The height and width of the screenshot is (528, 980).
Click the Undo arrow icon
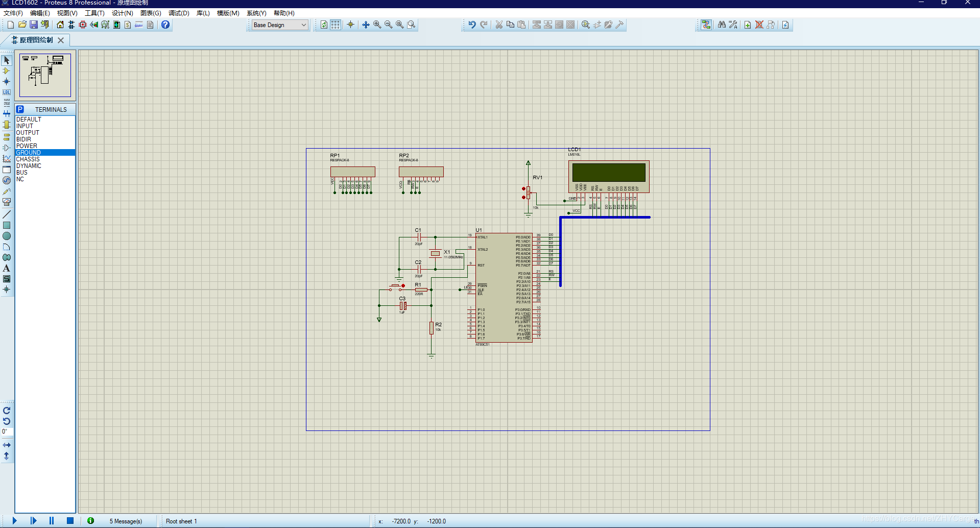click(x=472, y=25)
